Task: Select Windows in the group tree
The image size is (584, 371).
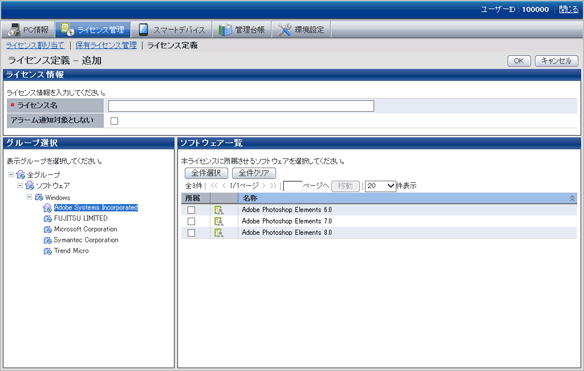Action: [x=57, y=197]
